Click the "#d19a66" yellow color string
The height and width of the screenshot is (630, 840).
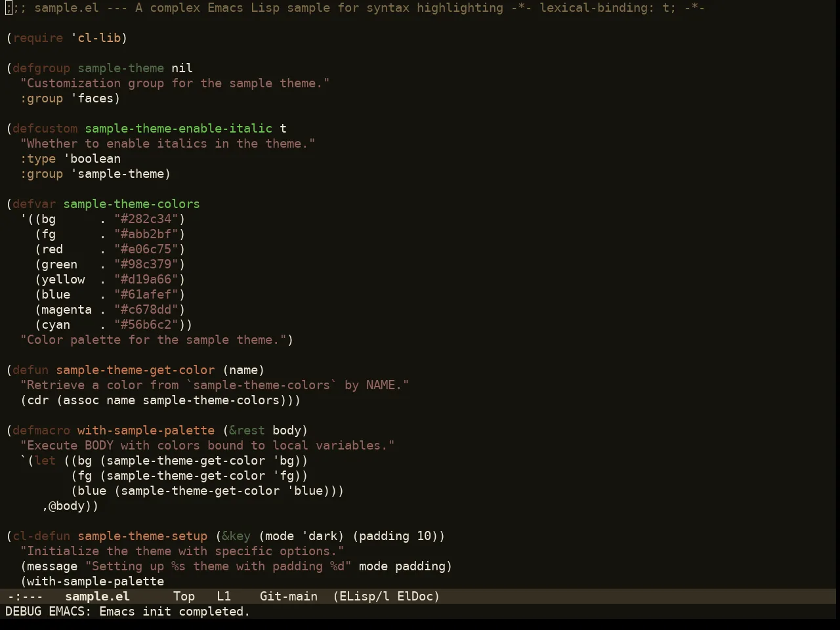146,280
